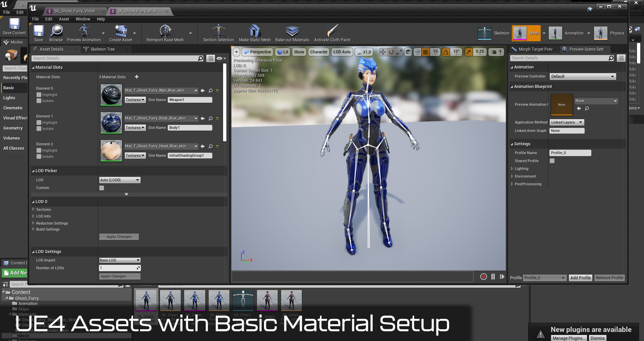The height and width of the screenshot is (341, 644).
Task: Click the Bake out Materials icon
Action: pyautogui.click(x=292, y=33)
